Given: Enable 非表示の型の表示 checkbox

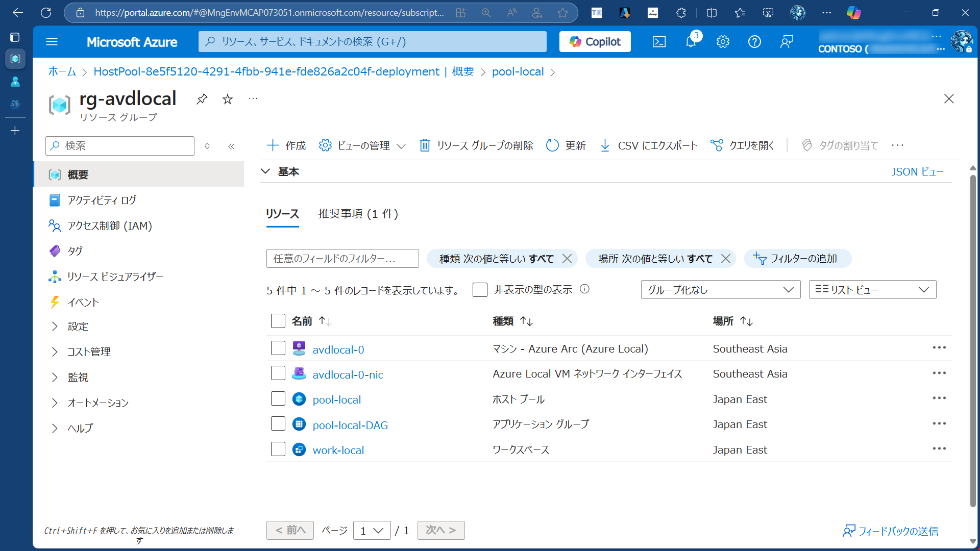Looking at the screenshot, I should pyautogui.click(x=480, y=290).
